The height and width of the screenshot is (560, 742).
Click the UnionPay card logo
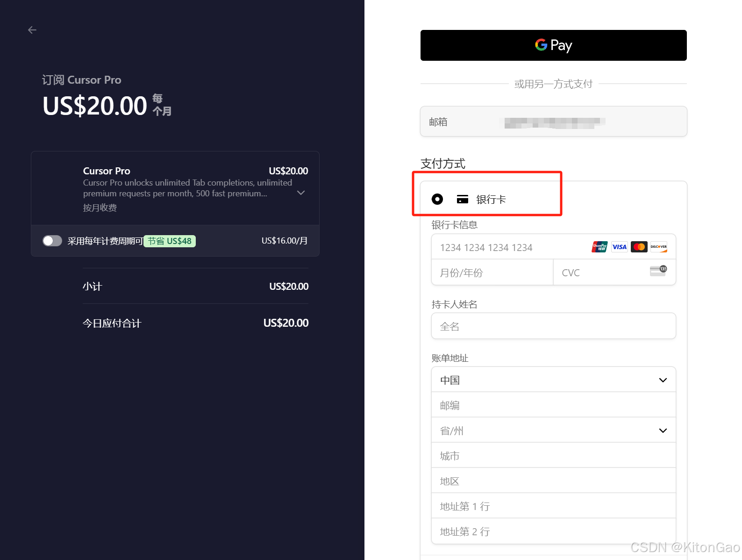point(599,247)
